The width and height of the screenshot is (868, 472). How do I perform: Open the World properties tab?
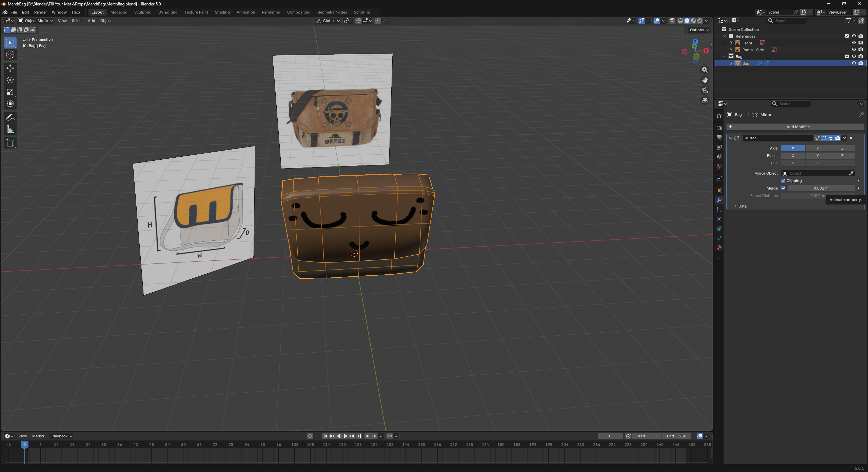coord(719,166)
